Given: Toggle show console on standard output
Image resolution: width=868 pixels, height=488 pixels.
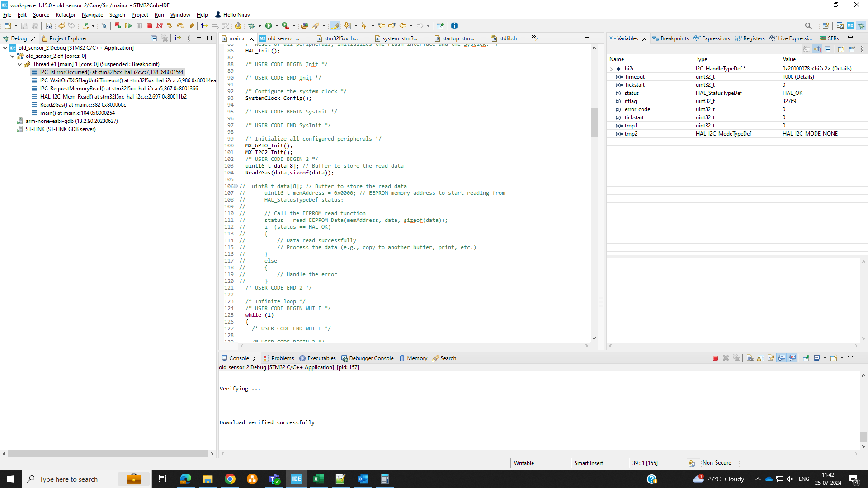Looking at the screenshot, I should click(x=782, y=358).
